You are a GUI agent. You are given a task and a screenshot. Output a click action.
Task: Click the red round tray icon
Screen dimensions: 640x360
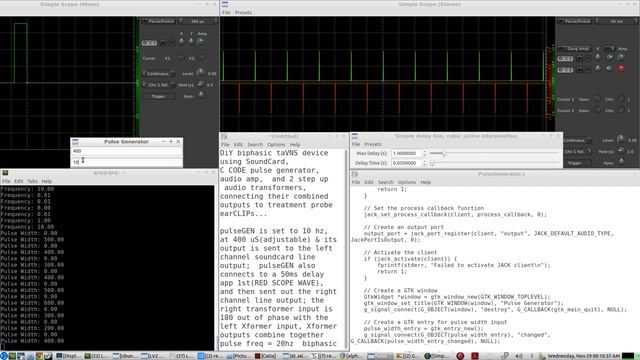[x=460, y=356]
